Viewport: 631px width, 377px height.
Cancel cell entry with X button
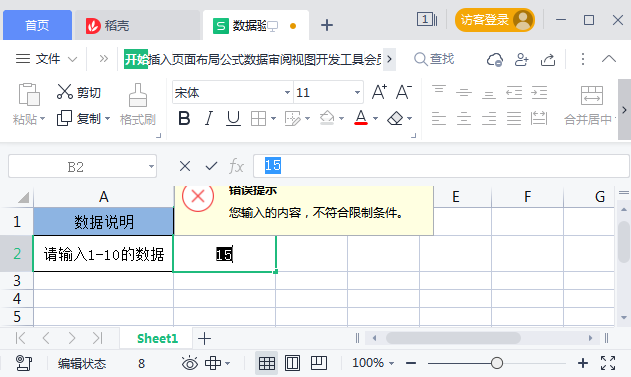(185, 166)
